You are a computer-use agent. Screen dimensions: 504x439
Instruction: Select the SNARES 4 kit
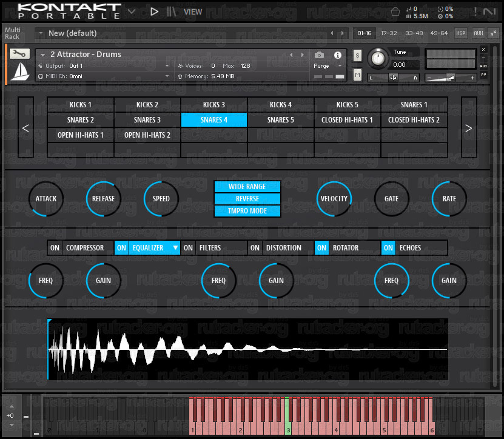(x=214, y=120)
